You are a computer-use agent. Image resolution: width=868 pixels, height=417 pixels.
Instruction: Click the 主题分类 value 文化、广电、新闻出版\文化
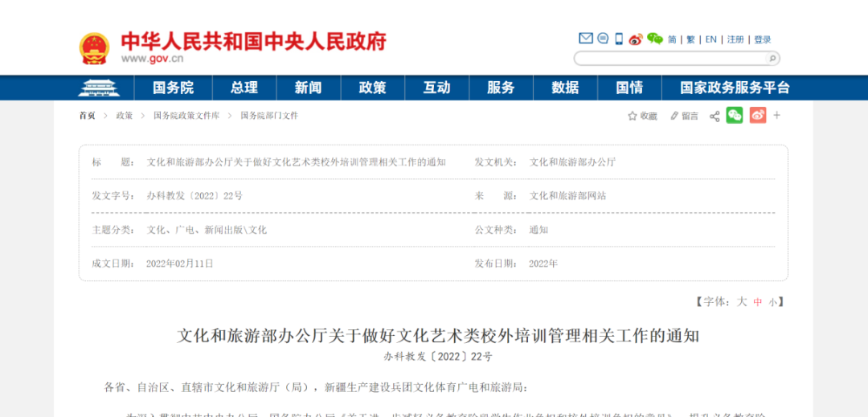pos(207,230)
